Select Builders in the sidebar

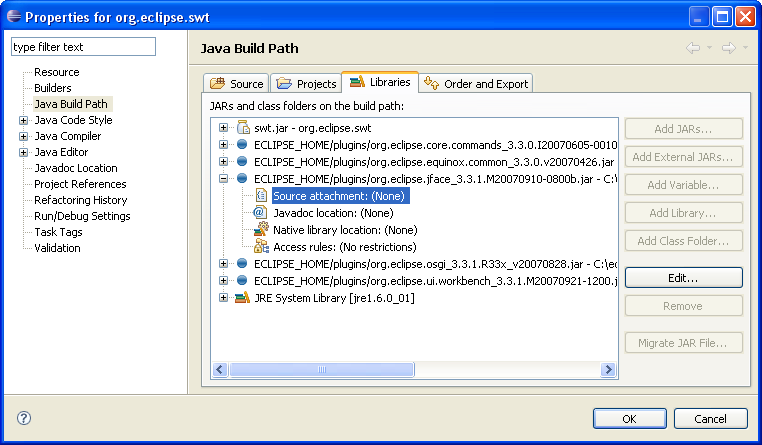pyautogui.click(x=52, y=88)
